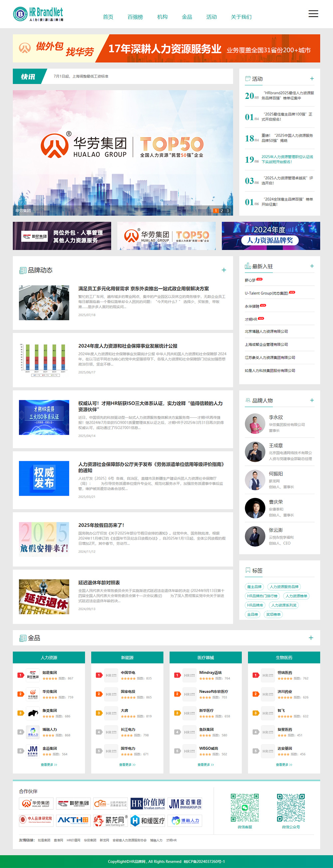Open U-Talent Group(优态集团) in 最新入驻

pyautogui.click(x=266, y=293)
